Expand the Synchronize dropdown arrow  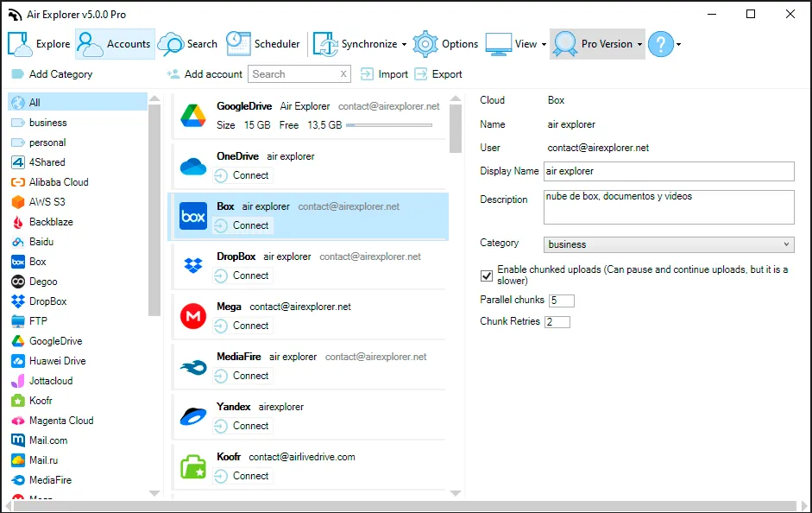coord(405,45)
